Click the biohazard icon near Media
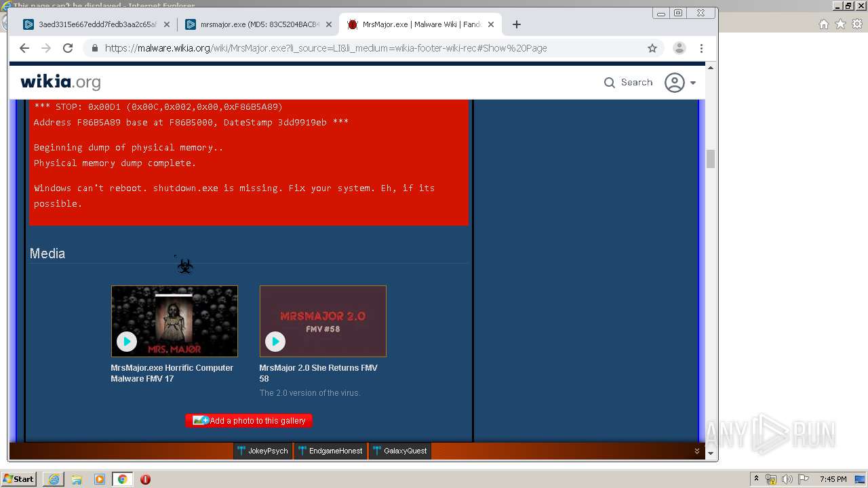 click(184, 266)
